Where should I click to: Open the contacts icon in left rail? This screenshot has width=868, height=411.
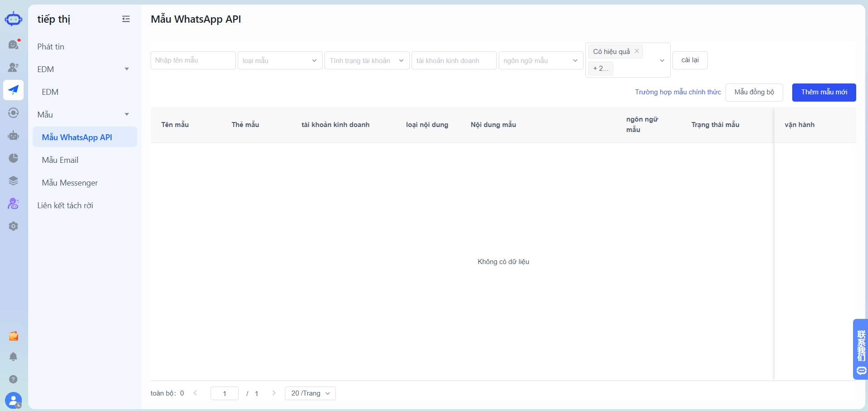(x=14, y=67)
